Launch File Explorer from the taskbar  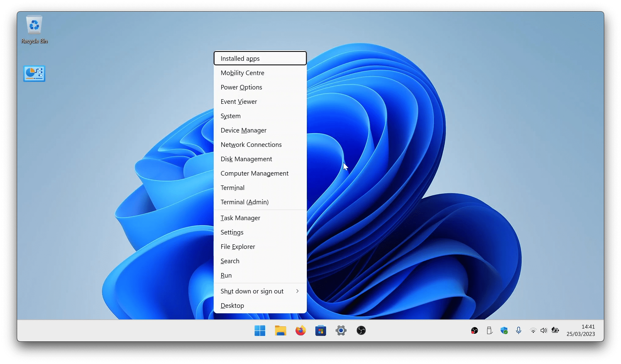pyautogui.click(x=280, y=330)
